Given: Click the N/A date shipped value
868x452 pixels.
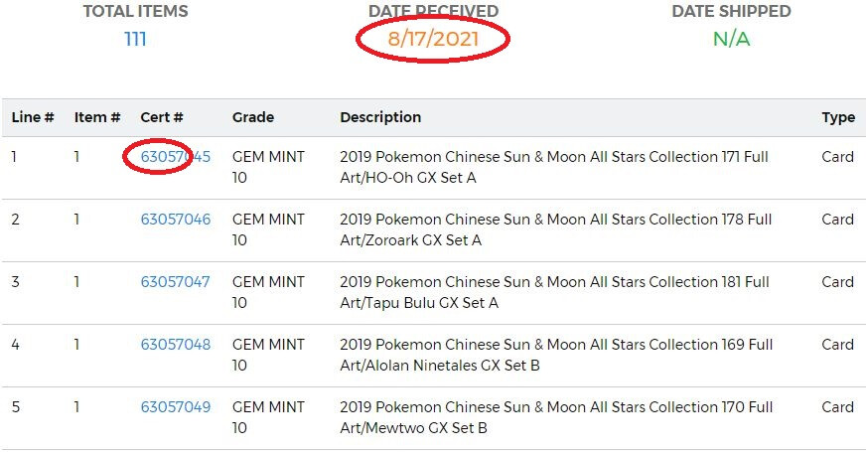Looking at the screenshot, I should (x=731, y=40).
